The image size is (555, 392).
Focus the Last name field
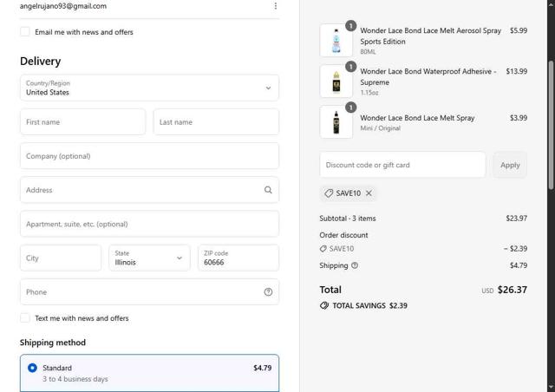pyautogui.click(x=216, y=121)
